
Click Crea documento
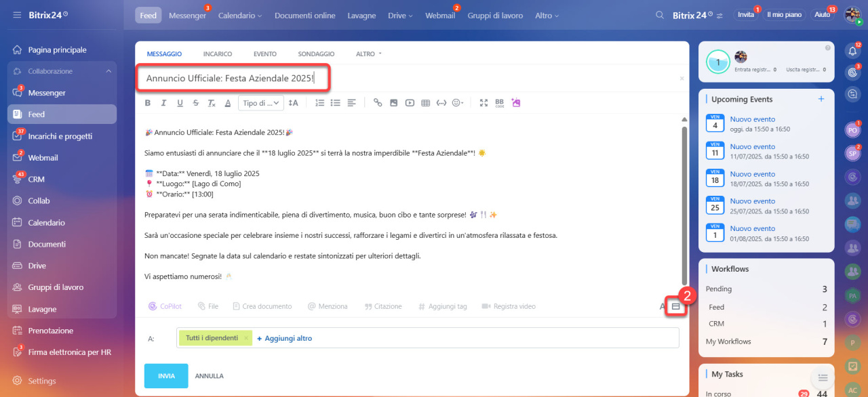(262, 306)
